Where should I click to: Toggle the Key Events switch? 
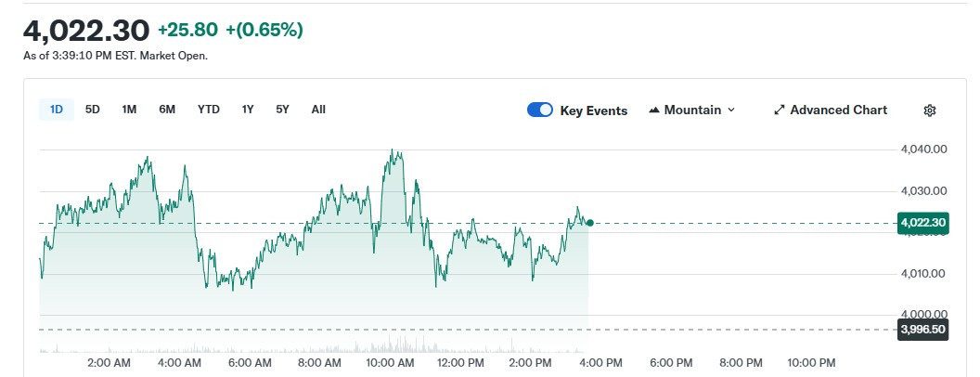tap(540, 110)
